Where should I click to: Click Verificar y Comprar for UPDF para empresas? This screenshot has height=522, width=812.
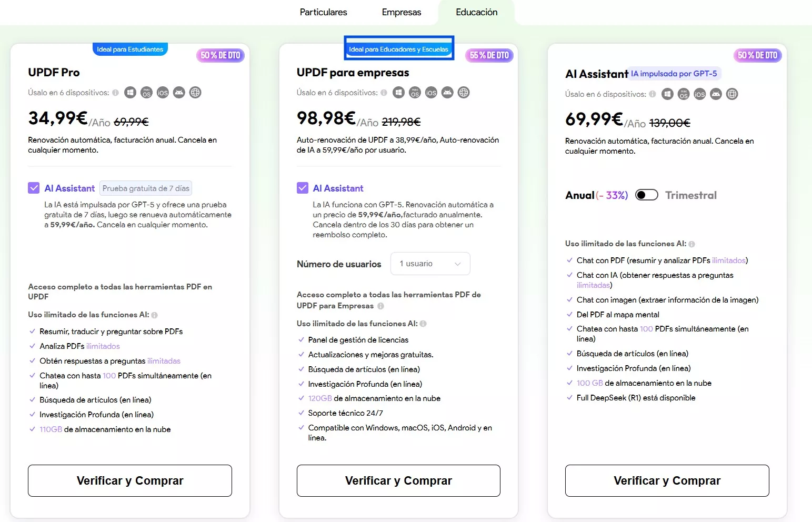coord(398,480)
